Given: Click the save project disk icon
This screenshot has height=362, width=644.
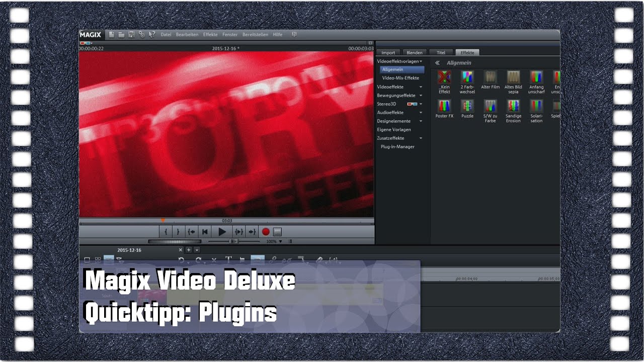Looking at the screenshot, I should [x=131, y=35].
